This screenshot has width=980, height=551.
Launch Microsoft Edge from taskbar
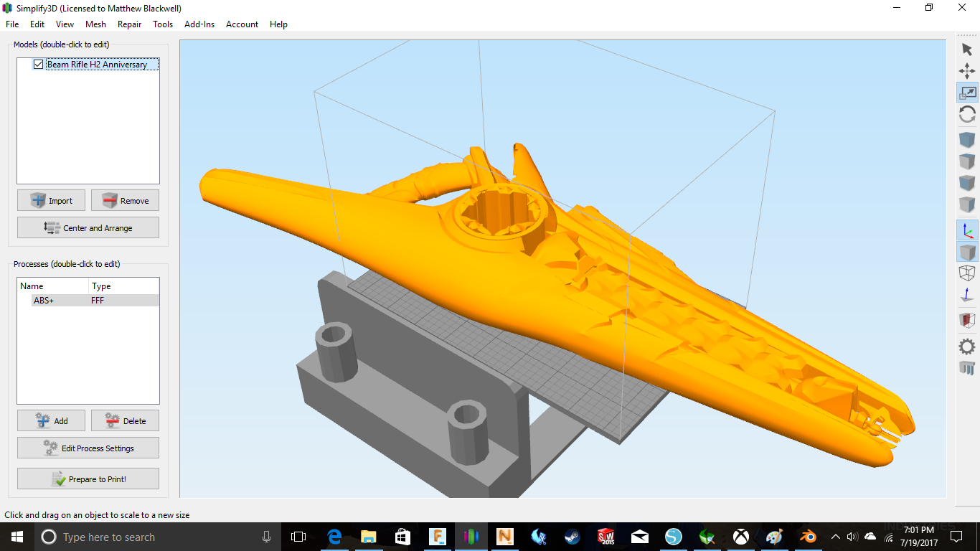[334, 537]
